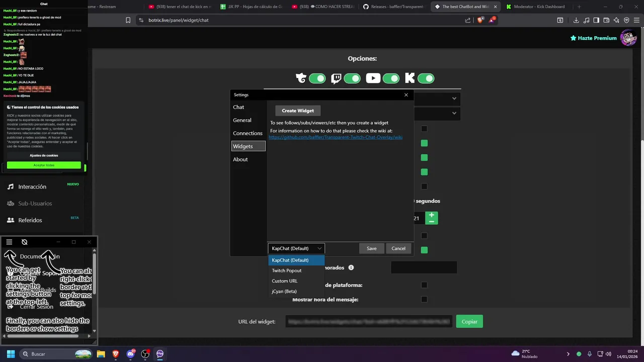Open 'Referidos' in the sidebar
This screenshot has height=362, width=644.
(30, 220)
